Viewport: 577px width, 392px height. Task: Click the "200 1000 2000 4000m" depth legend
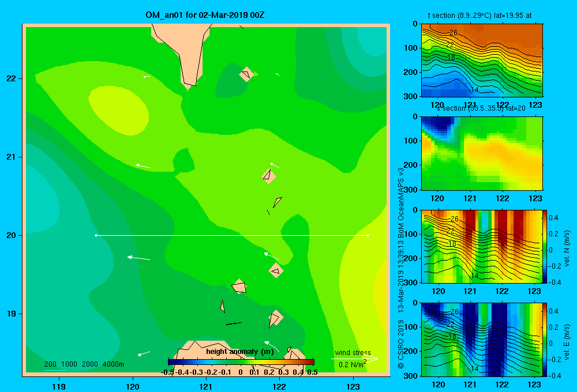84,364
